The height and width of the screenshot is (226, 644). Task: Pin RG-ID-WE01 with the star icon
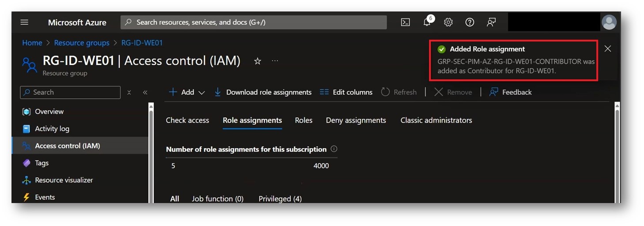coord(258,61)
